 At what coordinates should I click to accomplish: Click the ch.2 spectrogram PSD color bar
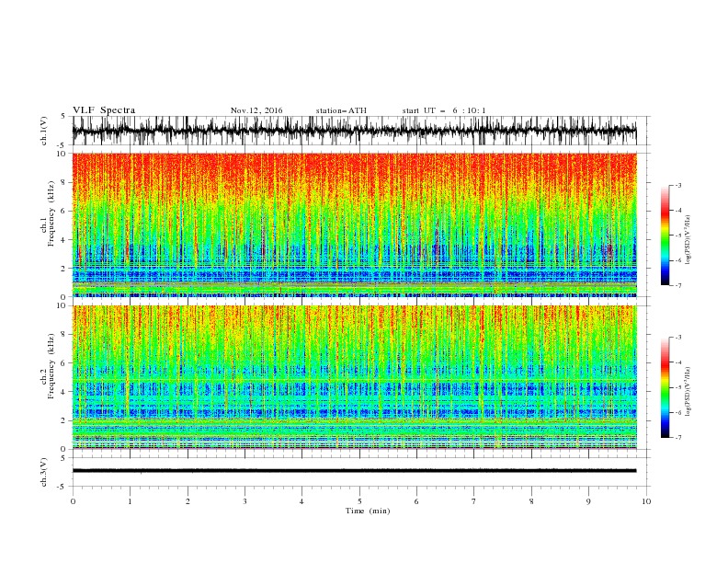665,387
